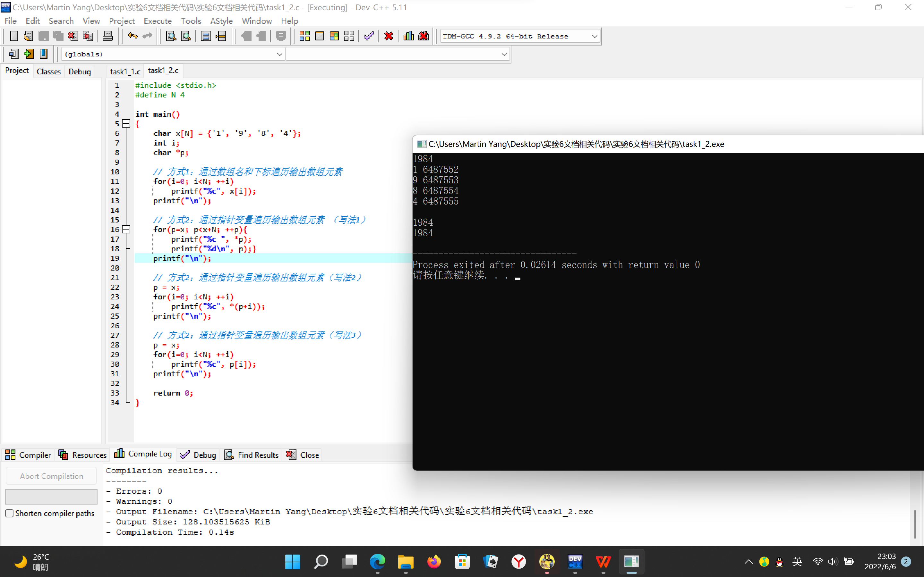This screenshot has height=577, width=924.
Task: Expand the (globals) scope dropdown
Action: (x=279, y=54)
